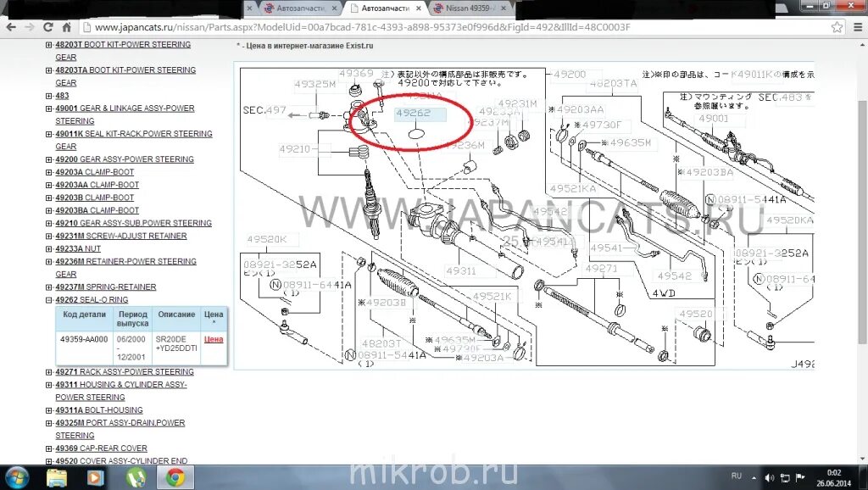Show hidden tray icons arrow
This screenshot has width=868, height=490.
[x=754, y=477]
